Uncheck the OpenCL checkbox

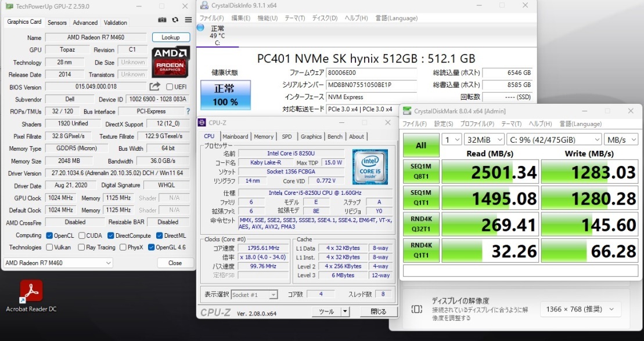tap(49, 235)
